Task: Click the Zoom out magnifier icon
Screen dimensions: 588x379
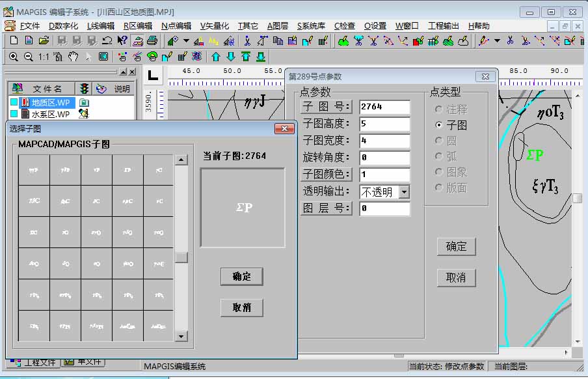Action: (x=29, y=57)
